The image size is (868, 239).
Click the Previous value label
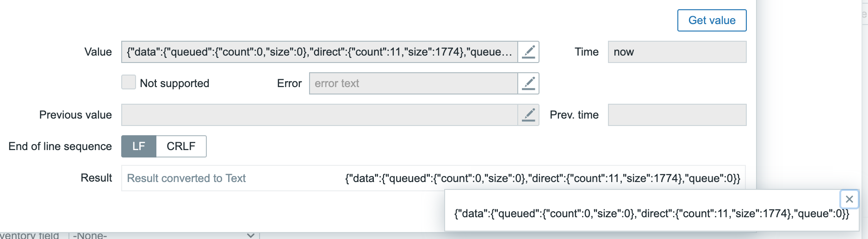click(x=75, y=115)
